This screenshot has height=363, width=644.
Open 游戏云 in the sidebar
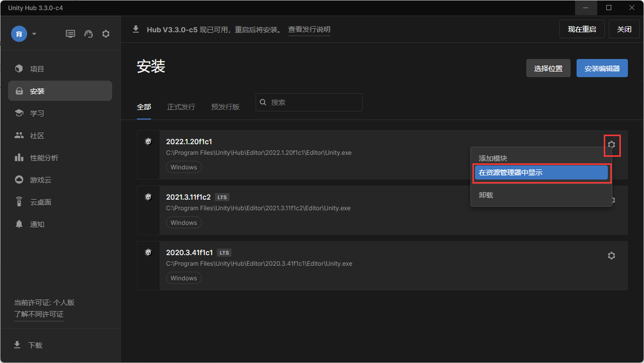point(60,180)
